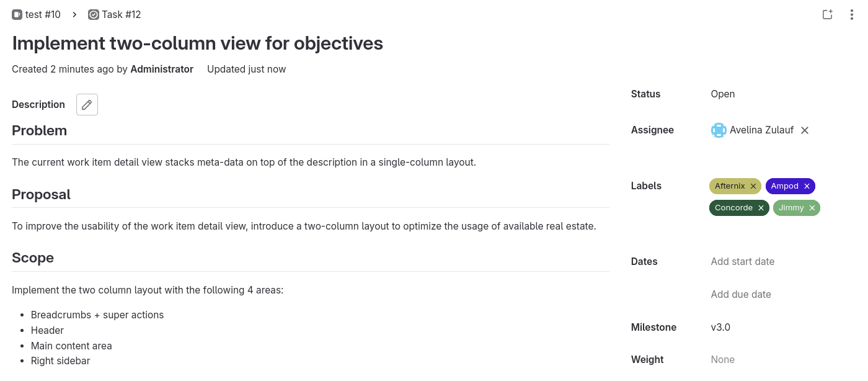Open the Administrator profile link
Viewport: 868px width, 381px height.
pyautogui.click(x=161, y=69)
